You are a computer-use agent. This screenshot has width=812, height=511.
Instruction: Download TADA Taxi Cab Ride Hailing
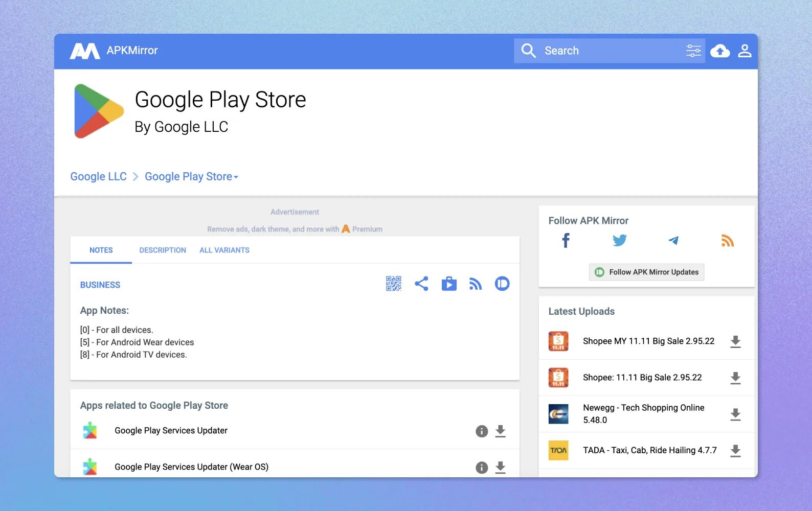pyautogui.click(x=735, y=450)
